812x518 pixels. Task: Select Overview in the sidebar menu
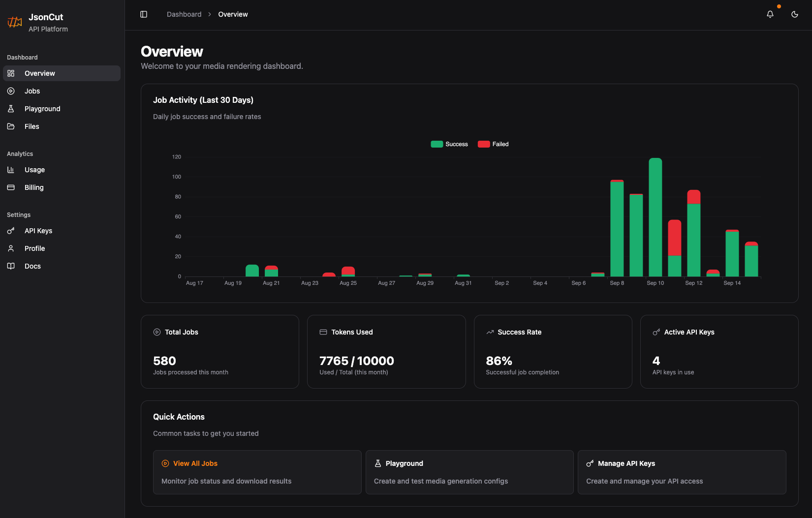click(x=39, y=73)
